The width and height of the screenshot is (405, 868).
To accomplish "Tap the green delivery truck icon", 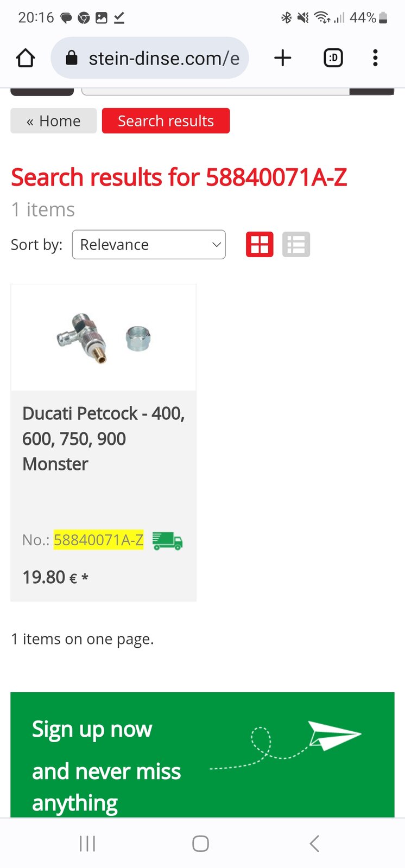I will pos(167,541).
